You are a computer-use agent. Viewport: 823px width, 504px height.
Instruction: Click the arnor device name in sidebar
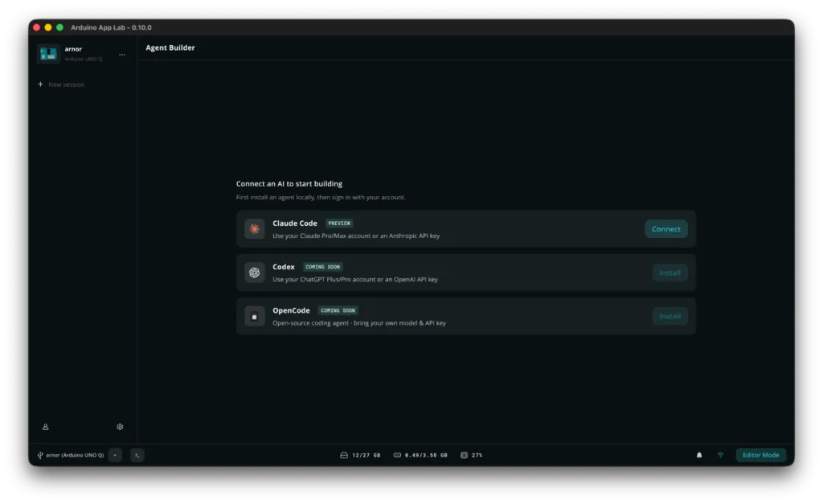click(73, 49)
